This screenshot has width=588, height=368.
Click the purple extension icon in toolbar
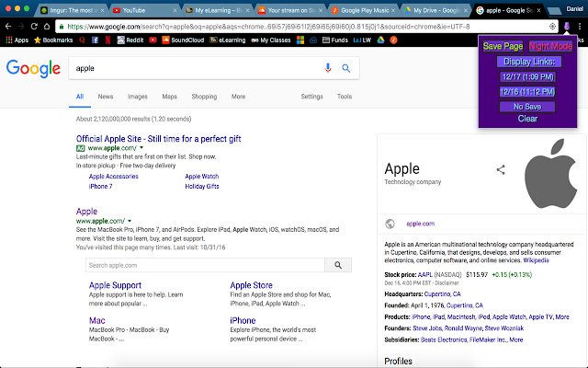[567, 27]
